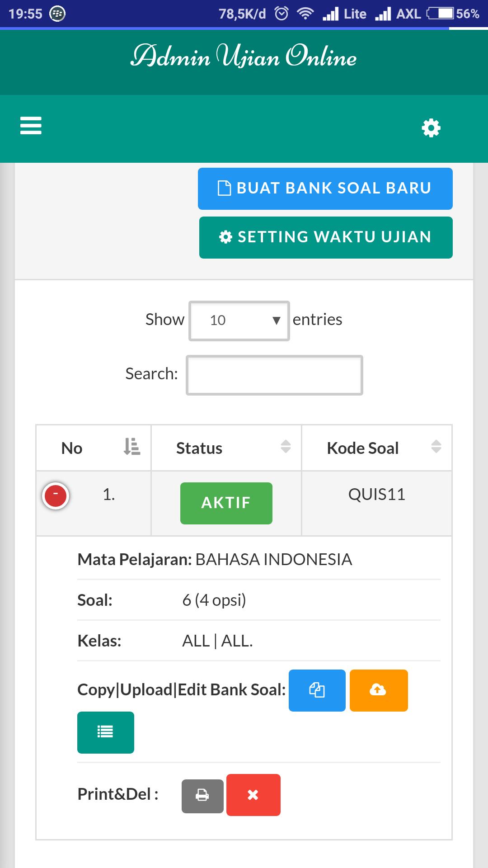
Task: Tap the WiFi icon in status bar
Action: [305, 14]
